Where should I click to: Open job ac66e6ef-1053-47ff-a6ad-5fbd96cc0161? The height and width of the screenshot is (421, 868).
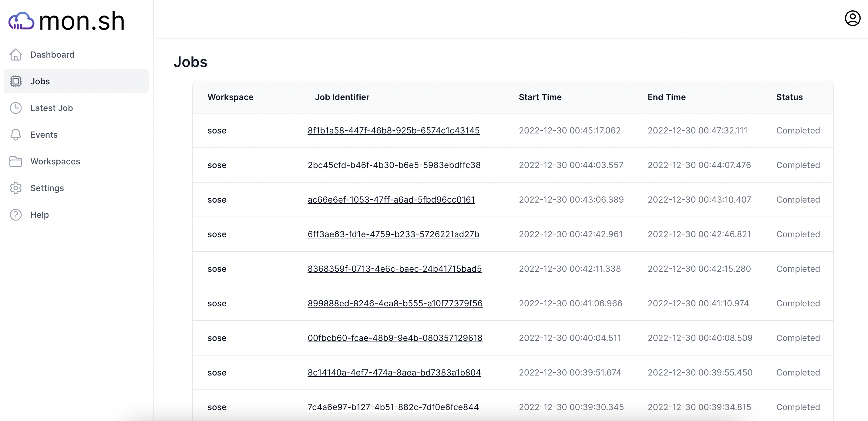point(391,200)
